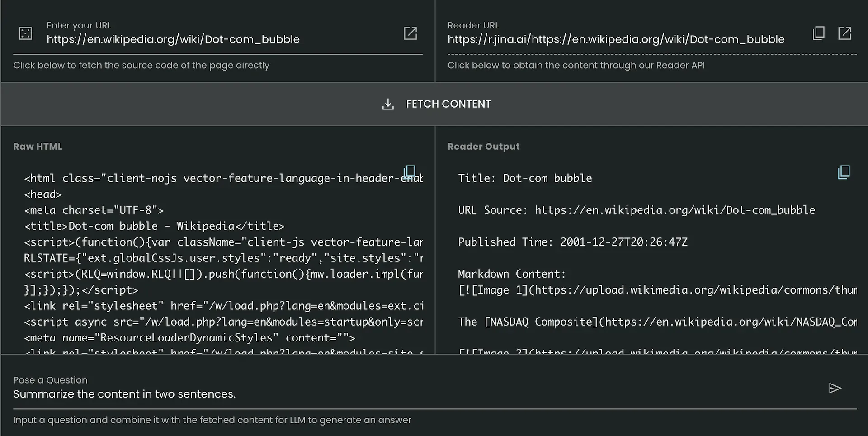Click the '<head>' line in Raw HTML
The image size is (868, 436).
(43, 194)
